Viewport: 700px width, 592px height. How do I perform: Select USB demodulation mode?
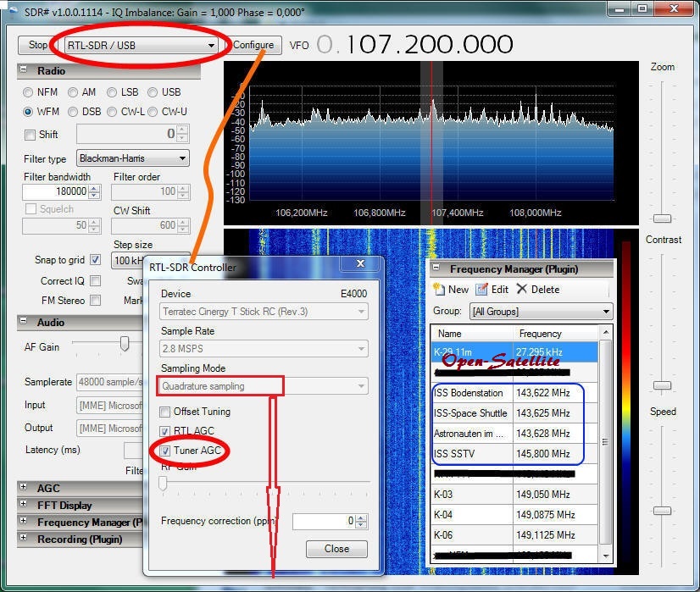point(153,92)
